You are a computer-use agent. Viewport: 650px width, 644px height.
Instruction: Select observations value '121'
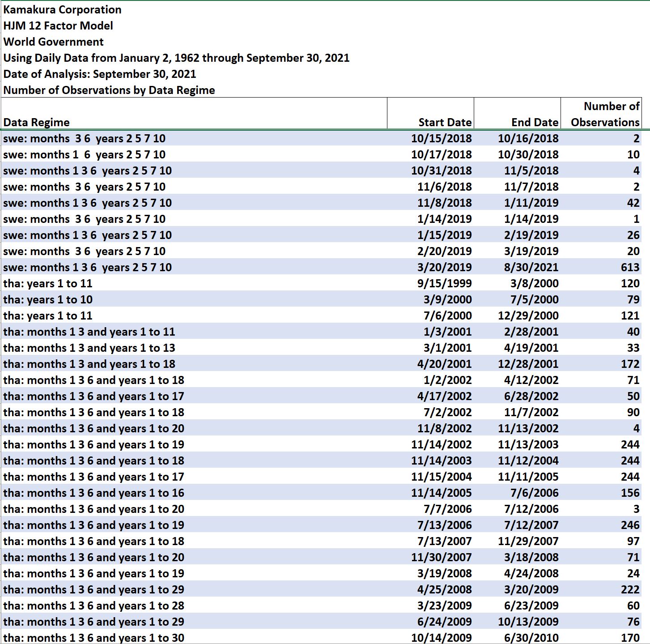(630, 316)
